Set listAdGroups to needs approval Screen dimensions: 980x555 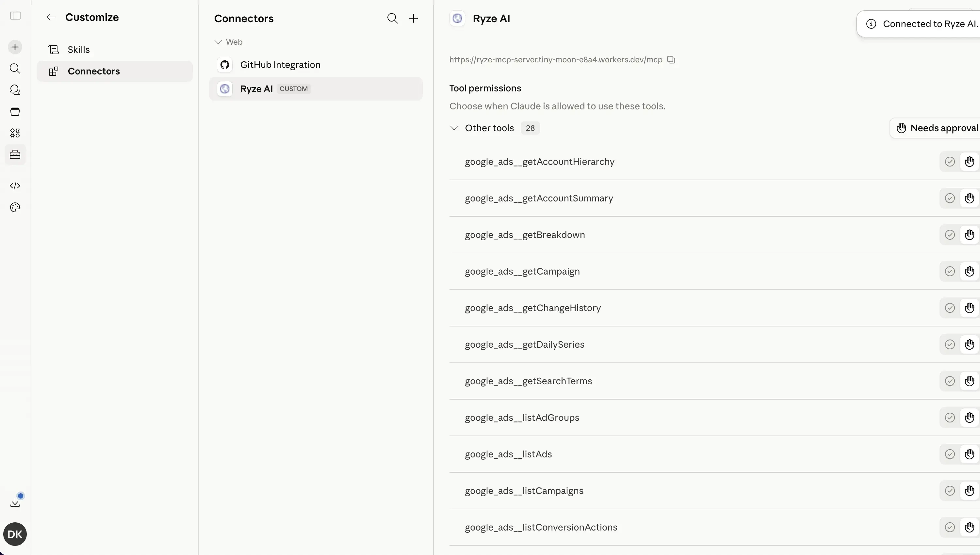(969, 418)
